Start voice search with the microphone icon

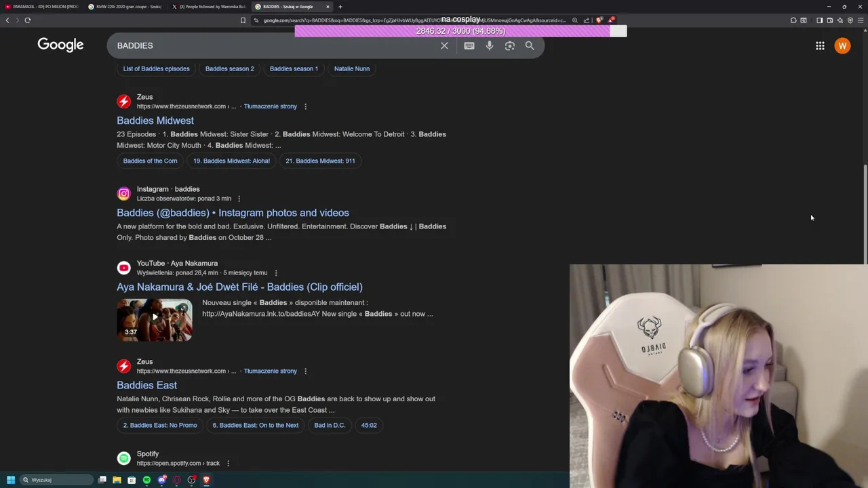(489, 45)
